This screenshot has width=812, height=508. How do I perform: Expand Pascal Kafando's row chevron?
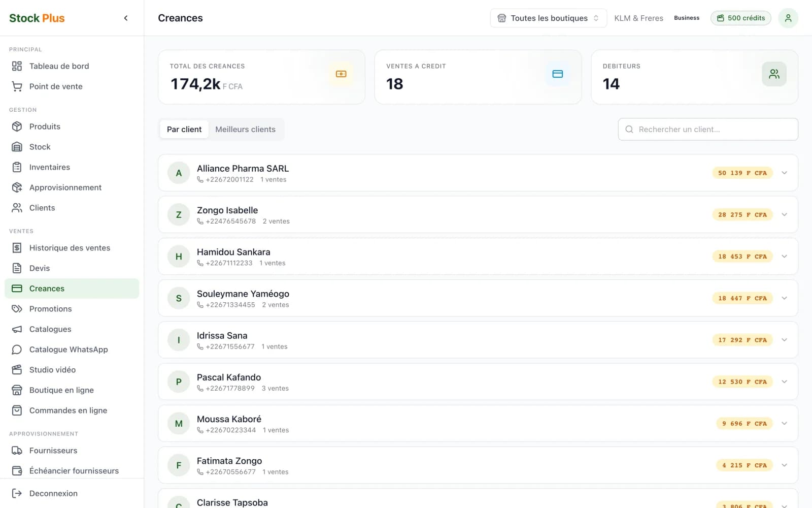tap(784, 382)
